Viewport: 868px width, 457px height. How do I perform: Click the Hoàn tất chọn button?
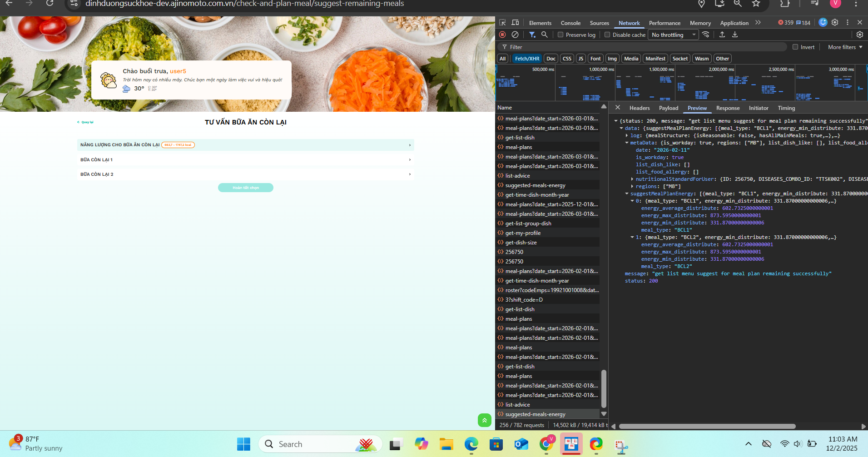[246, 188]
